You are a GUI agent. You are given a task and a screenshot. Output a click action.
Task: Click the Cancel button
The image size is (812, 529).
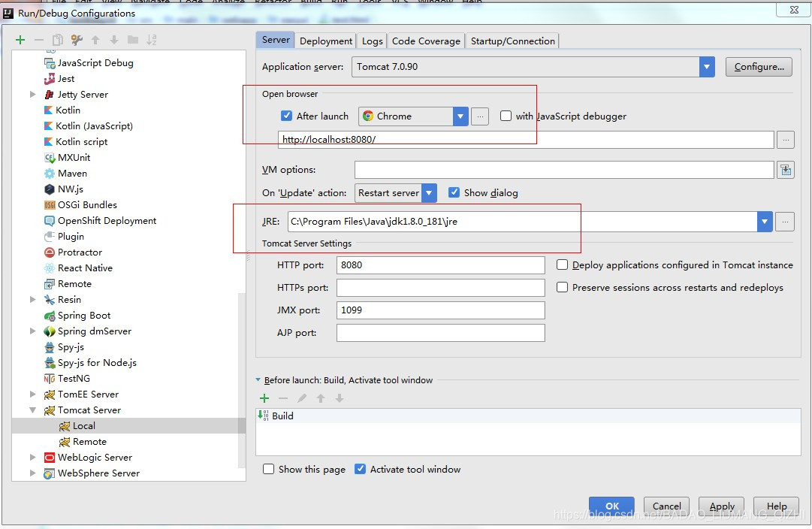(666, 506)
